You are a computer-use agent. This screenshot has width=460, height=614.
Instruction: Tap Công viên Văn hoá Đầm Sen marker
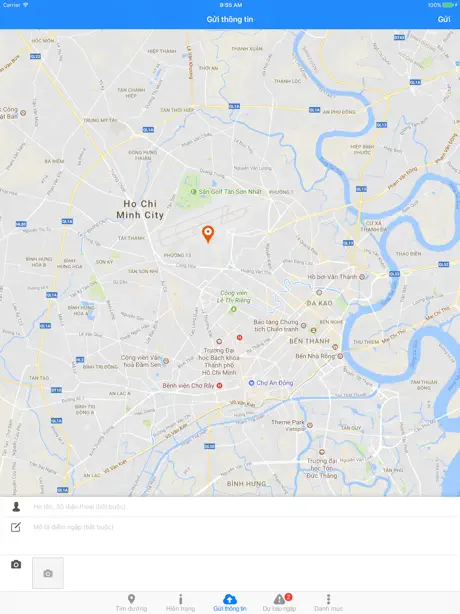coord(166,361)
